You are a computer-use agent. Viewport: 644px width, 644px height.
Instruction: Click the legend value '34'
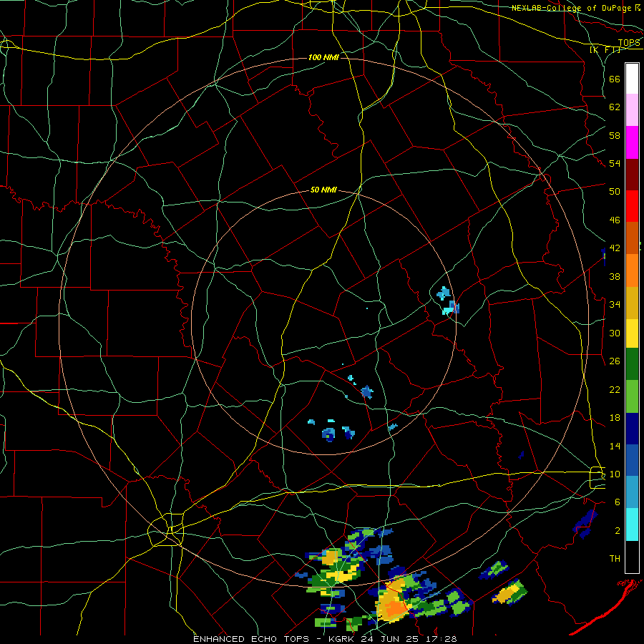pos(615,304)
